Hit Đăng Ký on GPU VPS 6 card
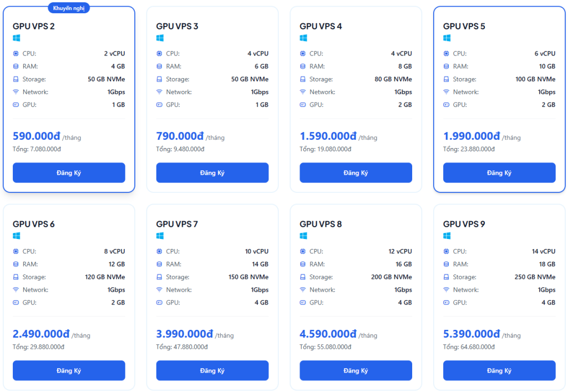This screenshot has height=392, width=568. [69, 371]
